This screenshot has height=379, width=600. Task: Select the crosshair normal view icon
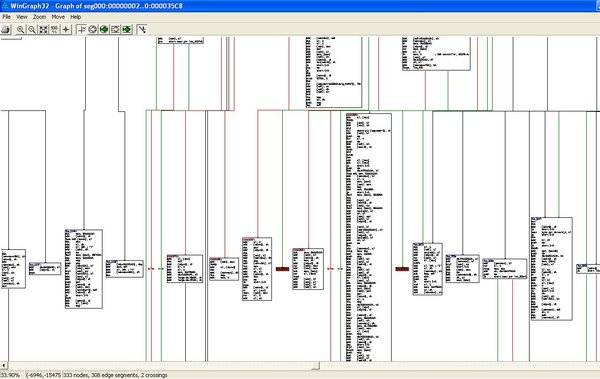81,29
